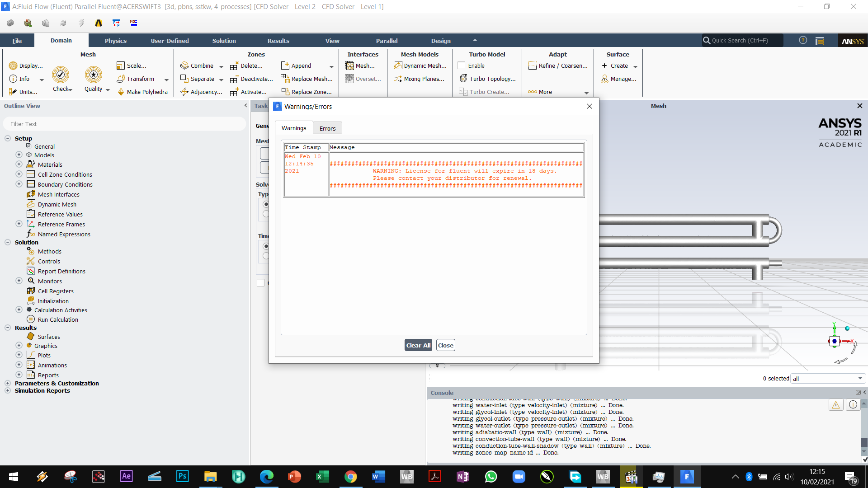Select Run Calculation in outline
The width and height of the screenshot is (868, 488).
pos(58,319)
